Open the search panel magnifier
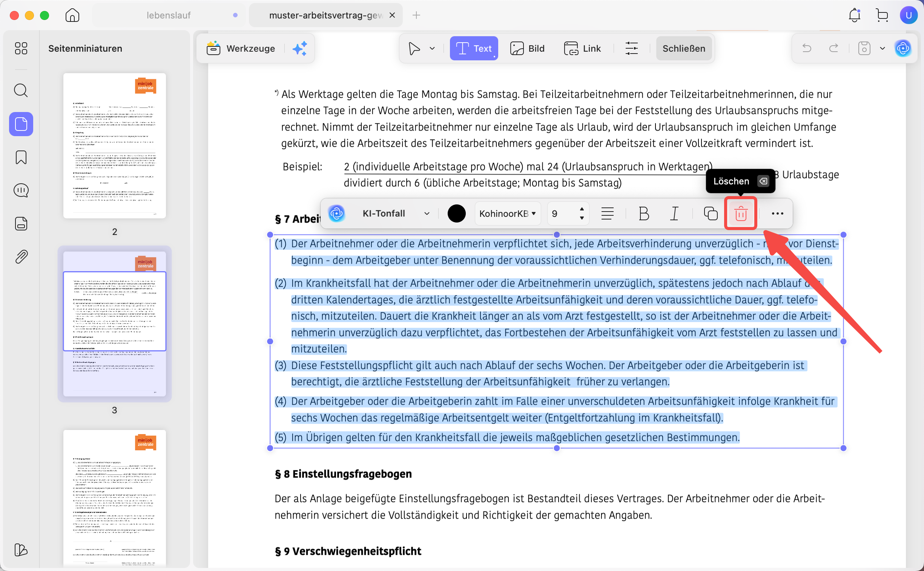This screenshot has width=924, height=571. (x=21, y=91)
